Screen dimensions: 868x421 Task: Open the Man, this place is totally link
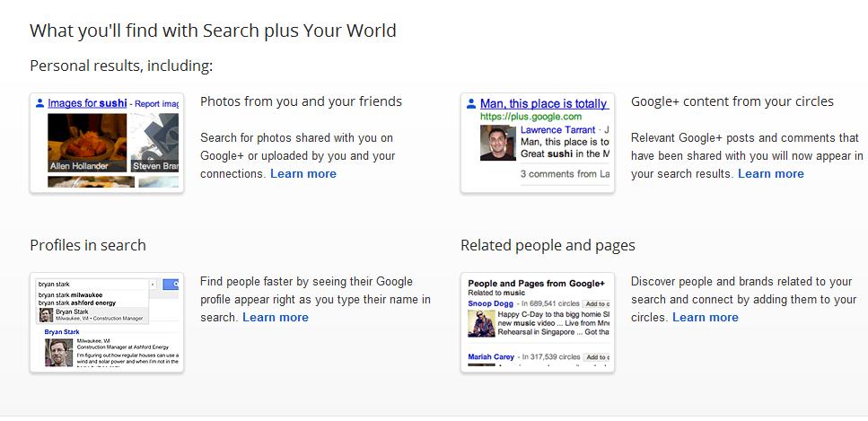coord(544,103)
